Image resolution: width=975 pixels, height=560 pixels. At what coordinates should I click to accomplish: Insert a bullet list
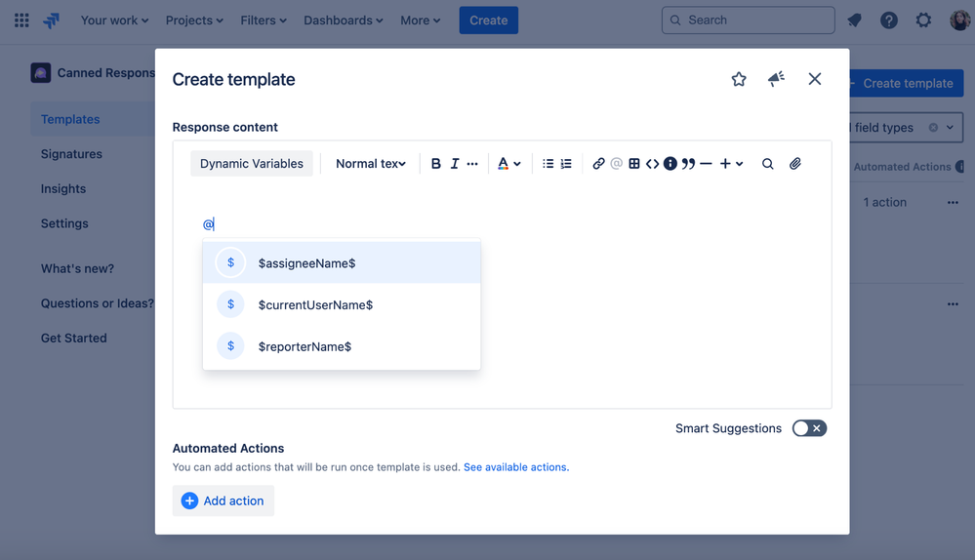coord(548,164)
